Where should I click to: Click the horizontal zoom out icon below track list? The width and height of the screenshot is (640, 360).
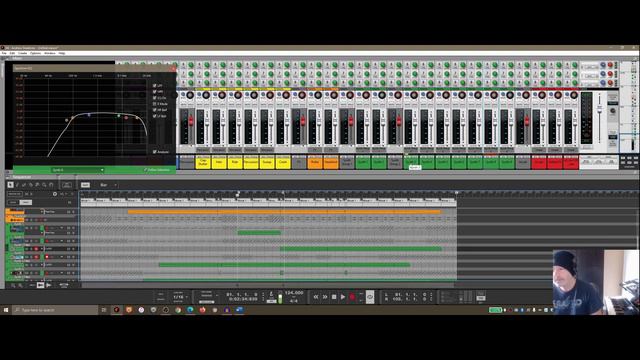[13, 285]
